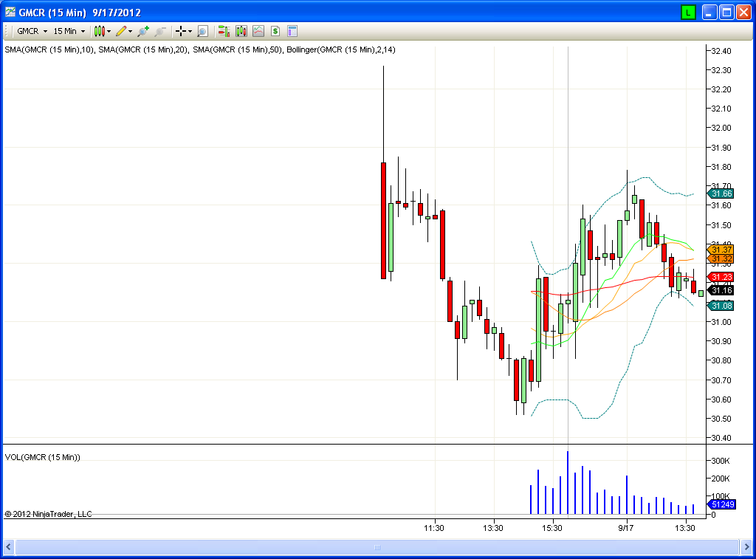The height and width of the screenshot is (559, 756).
Task: Click the tall red opening candlestick
Action: (x=384, y=220)
